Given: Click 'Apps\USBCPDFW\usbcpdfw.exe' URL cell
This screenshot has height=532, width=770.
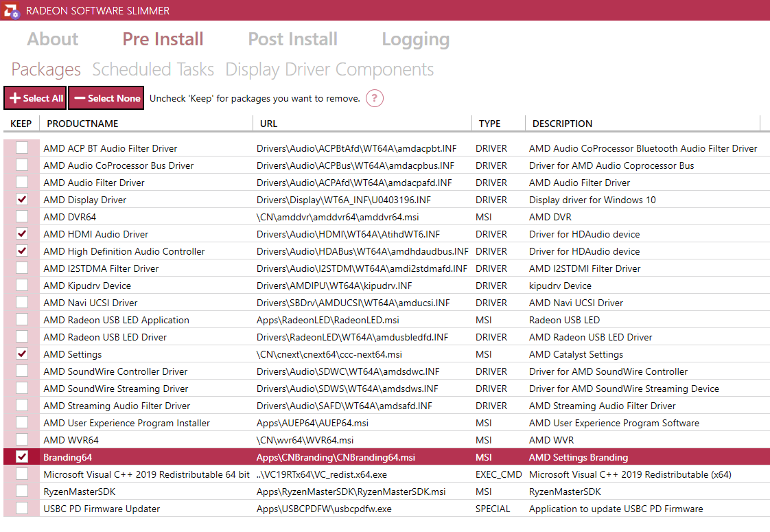Looking at the screenshot, I should pos(324,509).
